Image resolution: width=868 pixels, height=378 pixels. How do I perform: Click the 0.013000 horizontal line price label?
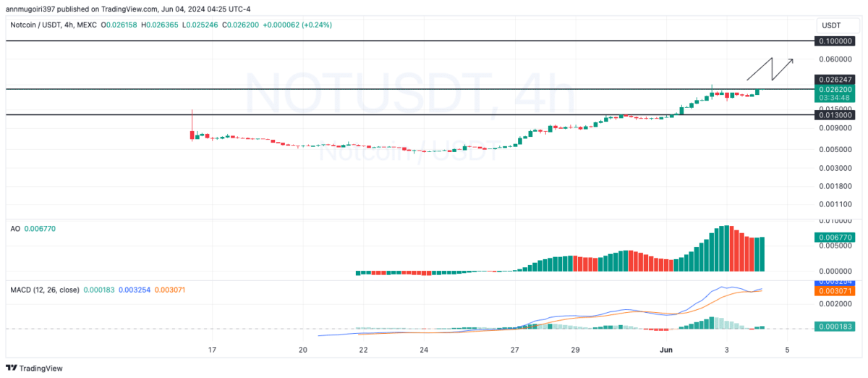(834, 115)
